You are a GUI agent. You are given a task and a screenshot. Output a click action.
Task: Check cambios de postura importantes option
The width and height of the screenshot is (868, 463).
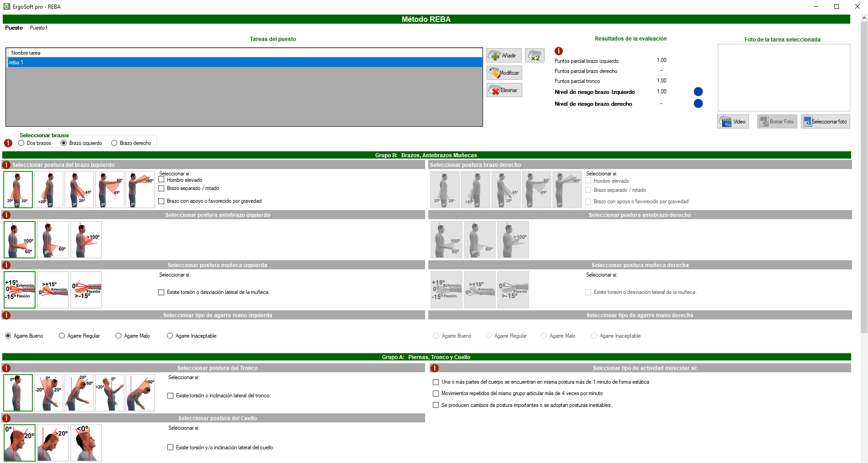[436, 405]
